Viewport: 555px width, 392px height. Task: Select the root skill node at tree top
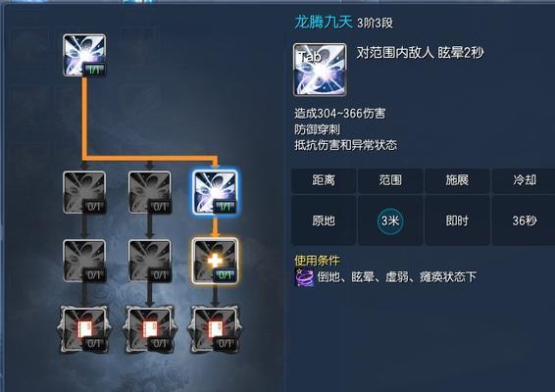pos(84,55)
